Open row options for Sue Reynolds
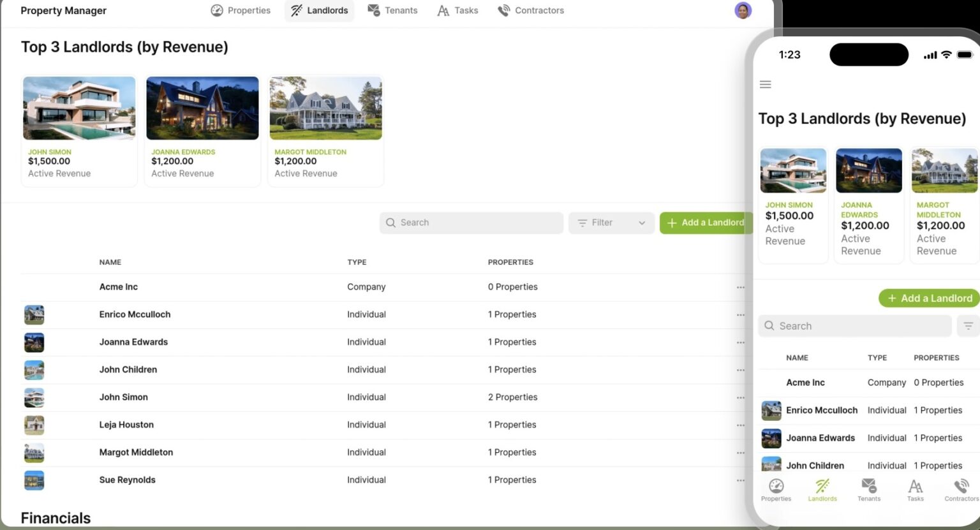This screenshot has width=980, height=530. pyautogui.click(x=740, y=480)
